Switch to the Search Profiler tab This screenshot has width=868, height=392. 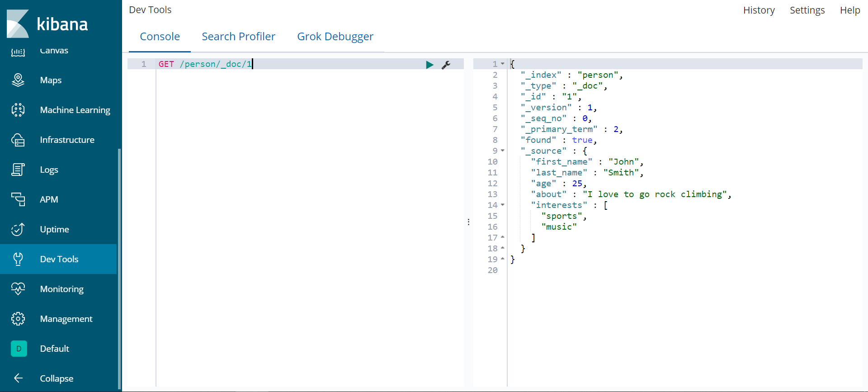click(238, 37)
